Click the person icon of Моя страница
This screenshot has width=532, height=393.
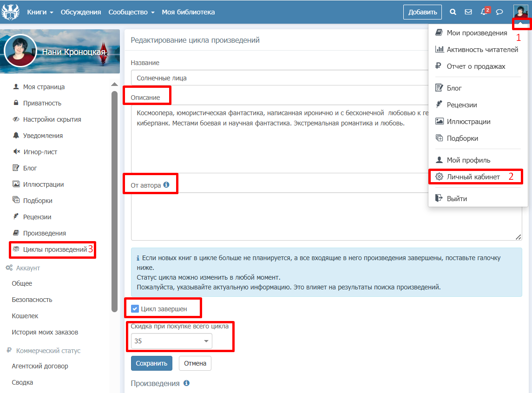point(16,86)
